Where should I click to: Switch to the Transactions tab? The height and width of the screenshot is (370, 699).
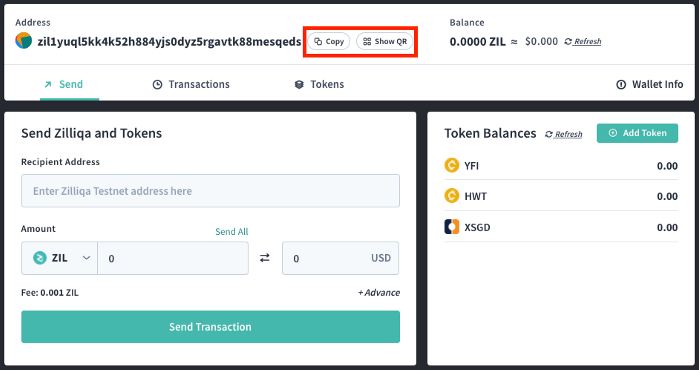coord(191,84)
